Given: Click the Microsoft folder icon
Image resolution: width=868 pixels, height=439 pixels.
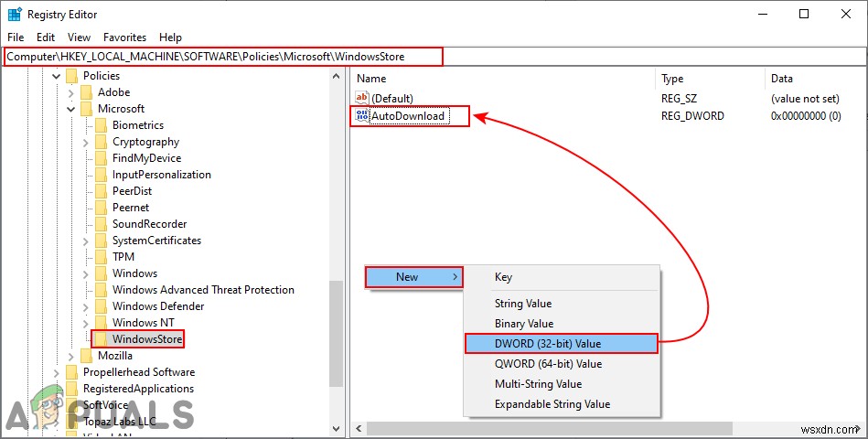Looking at the screenshot, I should [x=86, y=109].
